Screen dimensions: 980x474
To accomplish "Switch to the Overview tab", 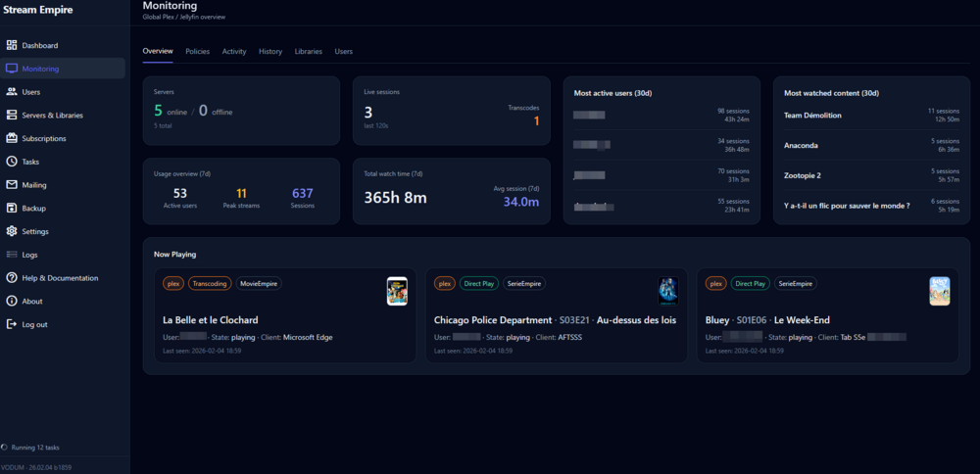I will tap(158, 51).
